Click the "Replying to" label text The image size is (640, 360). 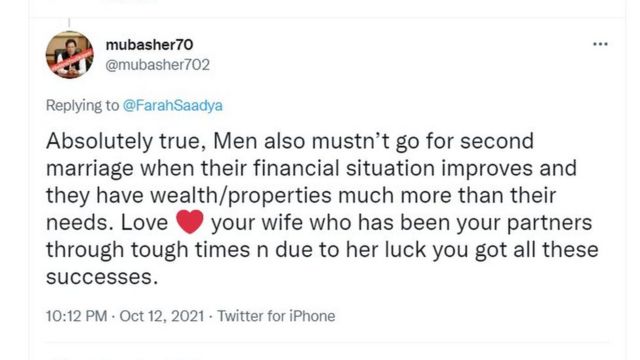click(x=82, y=106)
